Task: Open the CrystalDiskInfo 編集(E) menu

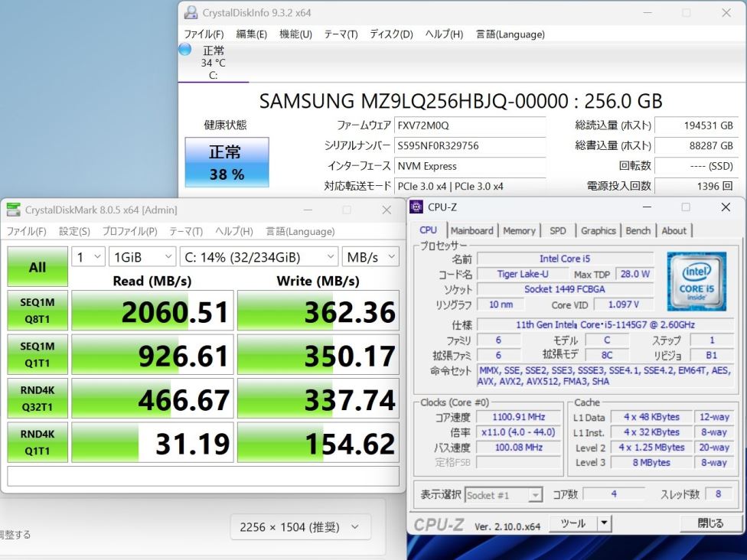Action: (x=252, y=34)
